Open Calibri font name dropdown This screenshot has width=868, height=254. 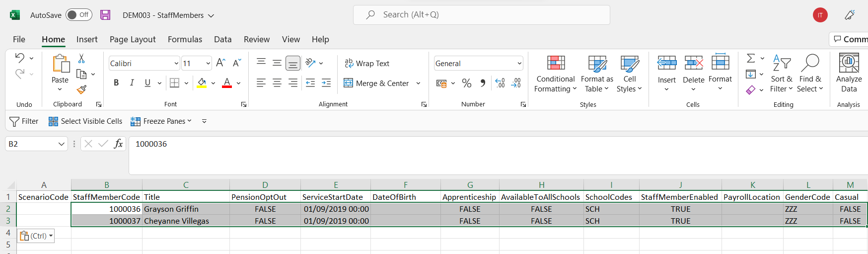[x=176, y=64]
